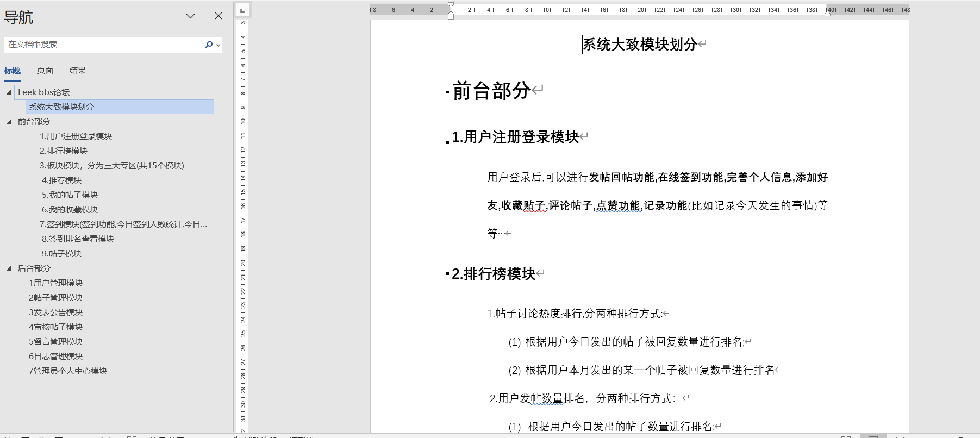Click the 前台部分 heading in document
The image size is (980, 438).
tap(491, 91)
